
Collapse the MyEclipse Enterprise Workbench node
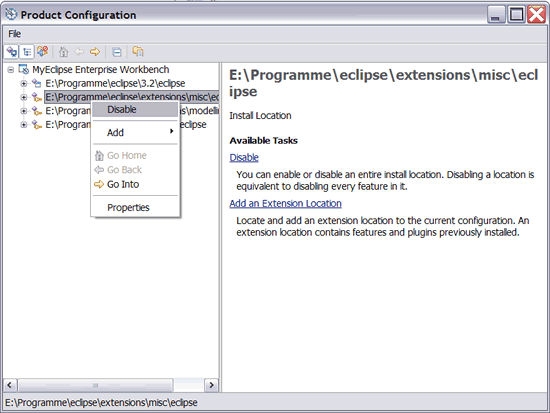click(x=11, y=70)
